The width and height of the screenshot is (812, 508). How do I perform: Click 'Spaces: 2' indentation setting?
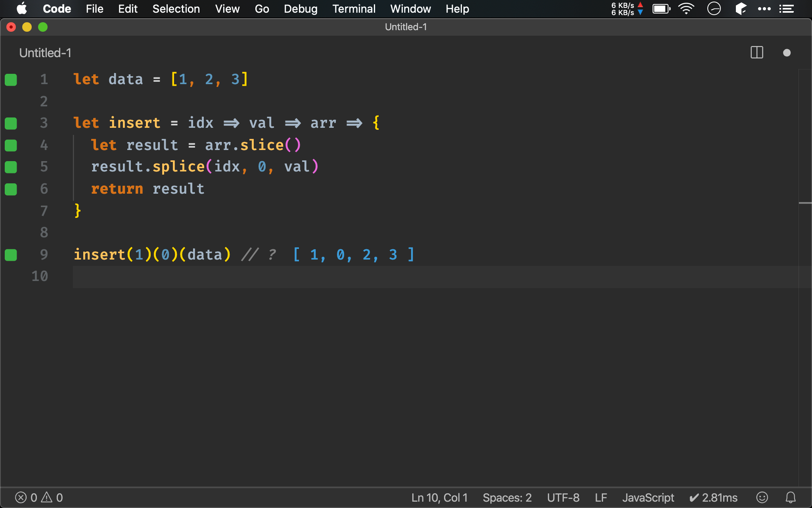(507, 498)
